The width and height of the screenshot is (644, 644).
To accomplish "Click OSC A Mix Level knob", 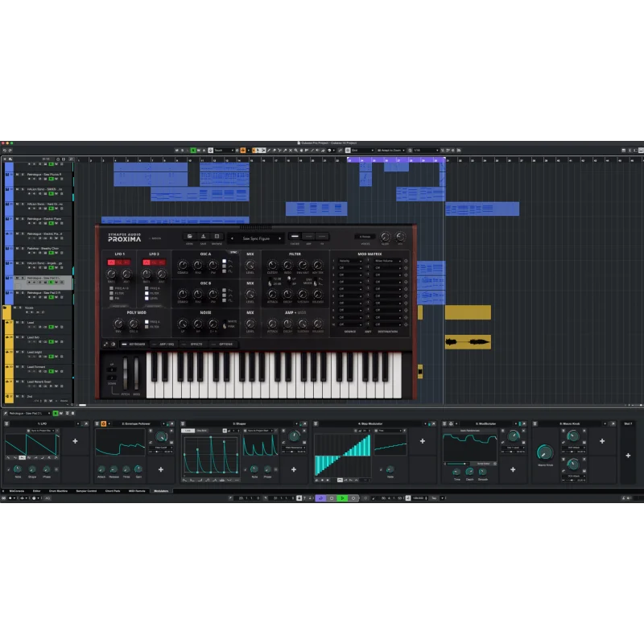I will point(250,266).
